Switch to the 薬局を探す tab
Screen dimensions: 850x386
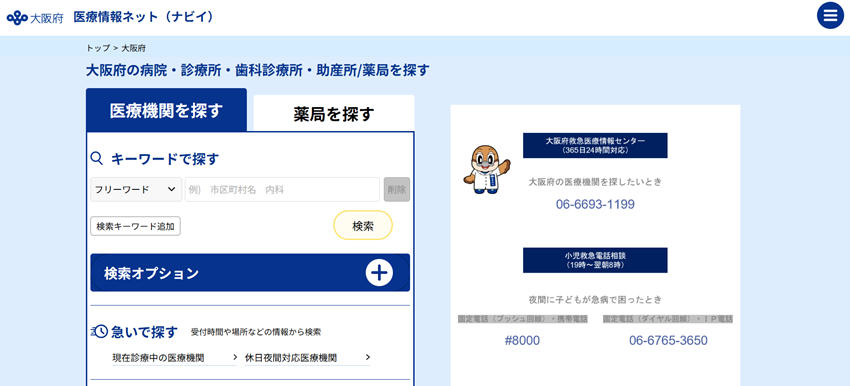334,114
